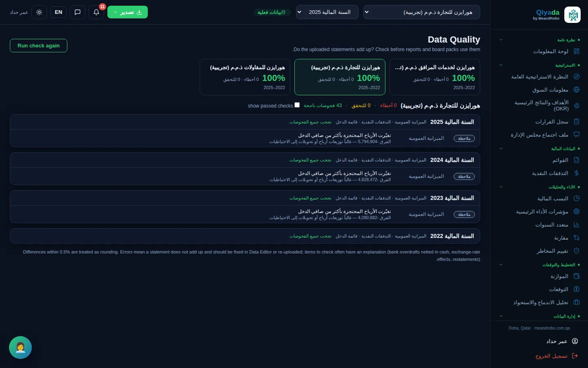Open the OKR الأهداف والنتائج الرئيسية icon
588x368 pixels.
[577, 105]
